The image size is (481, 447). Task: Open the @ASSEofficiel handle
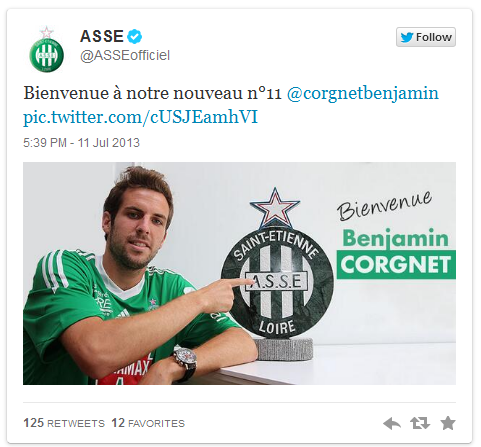coord(125,55)
